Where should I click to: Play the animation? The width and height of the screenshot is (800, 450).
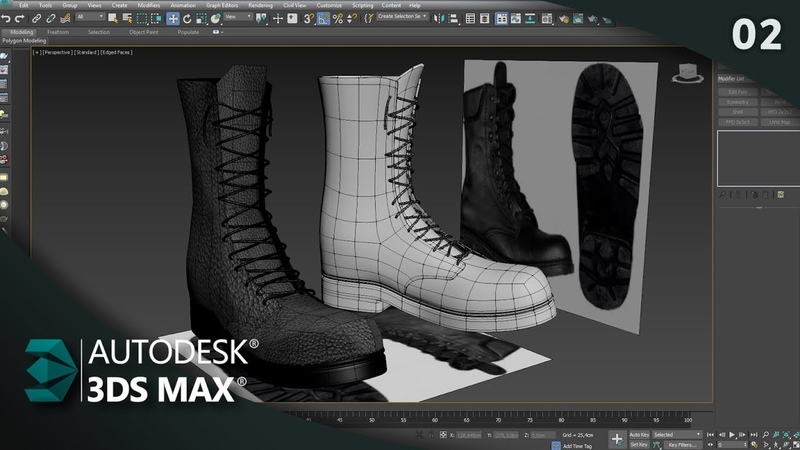pos(732,435)
